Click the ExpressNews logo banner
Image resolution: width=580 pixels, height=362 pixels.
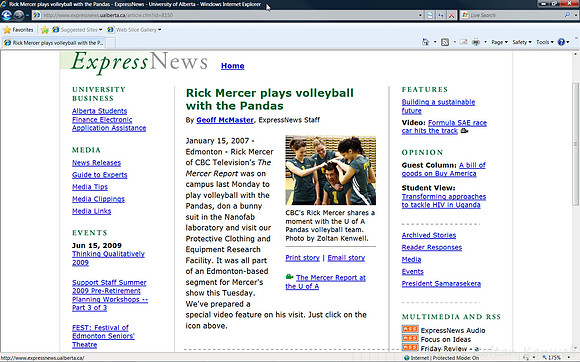139,62
